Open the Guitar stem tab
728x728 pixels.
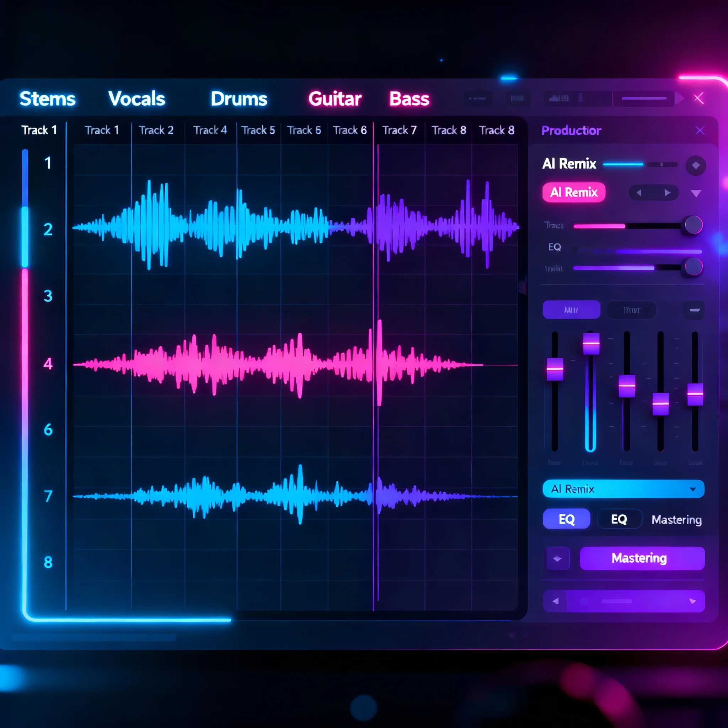[334, 99]
